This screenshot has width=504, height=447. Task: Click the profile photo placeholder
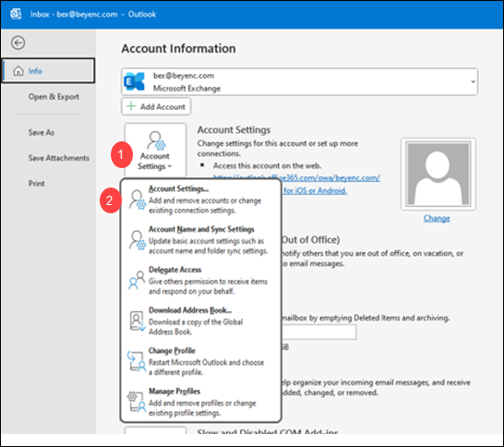coord(438,175)
